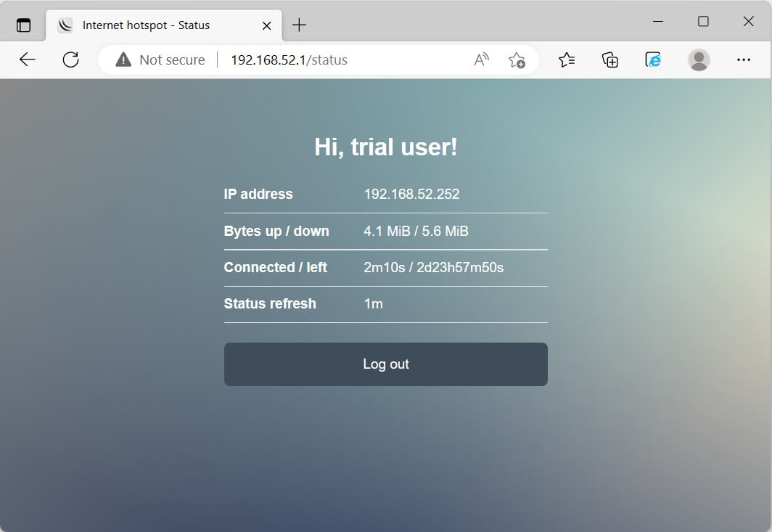The width and height of the screenshot is (772, 532).
Task: Open the tab actions menu icon
Action: pyautogui.click(x=24, y=25)
